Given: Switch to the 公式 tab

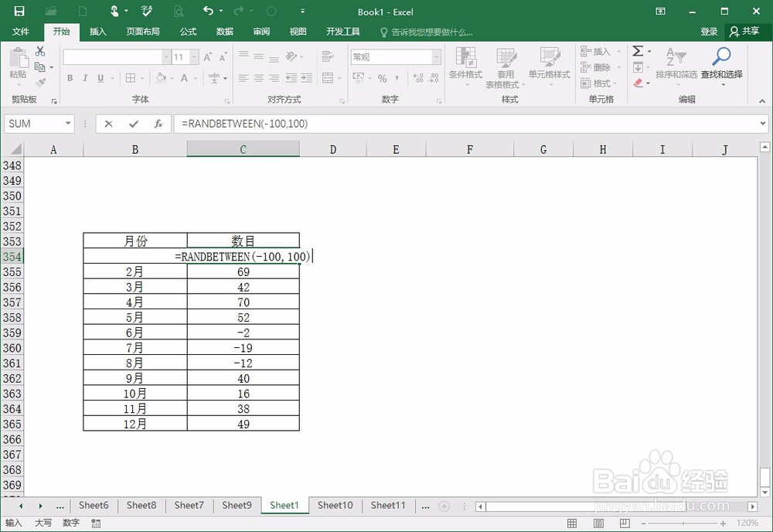Looking at the screenshot, I should point(188,32).
